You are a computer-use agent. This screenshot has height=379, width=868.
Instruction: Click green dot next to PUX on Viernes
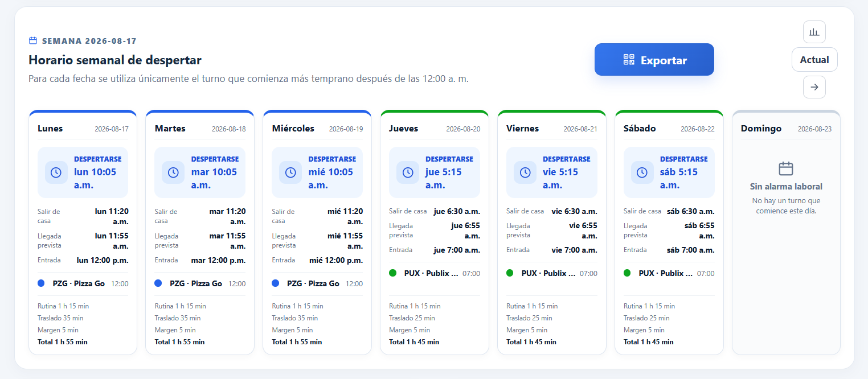point(510,273)
